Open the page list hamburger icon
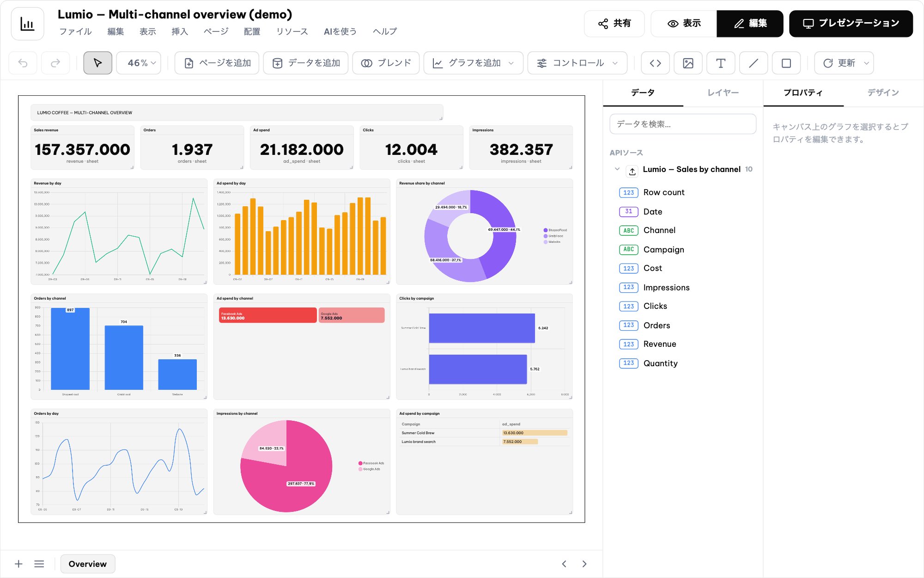 [x=39, y=564]
